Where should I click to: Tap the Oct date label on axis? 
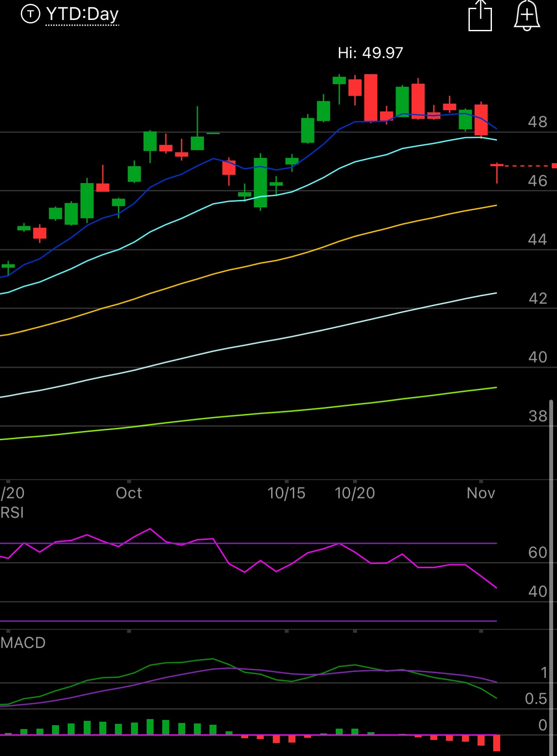coord(129,493)
